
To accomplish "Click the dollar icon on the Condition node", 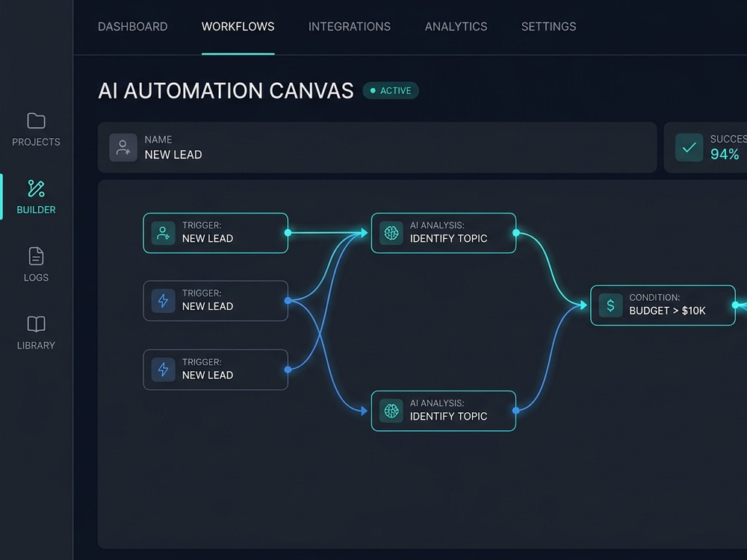I will tap(610, 305).
